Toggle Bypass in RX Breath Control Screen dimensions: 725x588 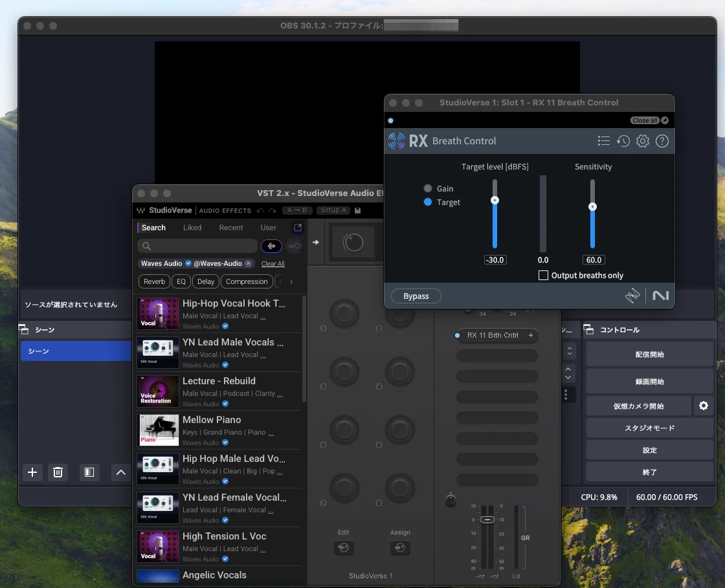pyautogui.click(x=416, y=296)
